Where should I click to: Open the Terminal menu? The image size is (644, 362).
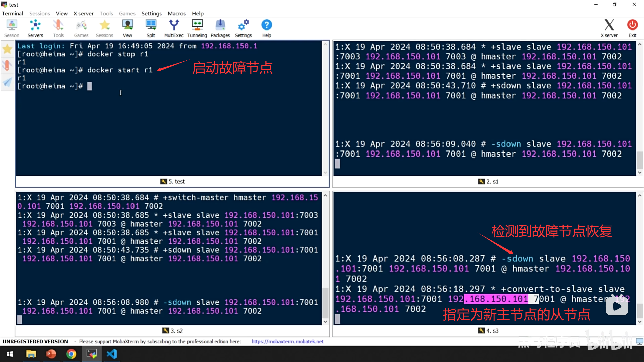(12, 13)
